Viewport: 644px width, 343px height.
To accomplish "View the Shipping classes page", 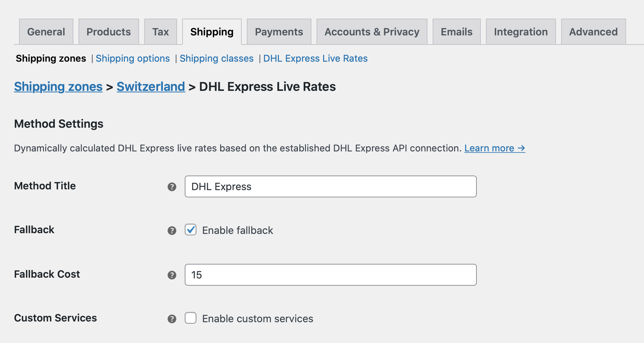I will click(216, 58).
